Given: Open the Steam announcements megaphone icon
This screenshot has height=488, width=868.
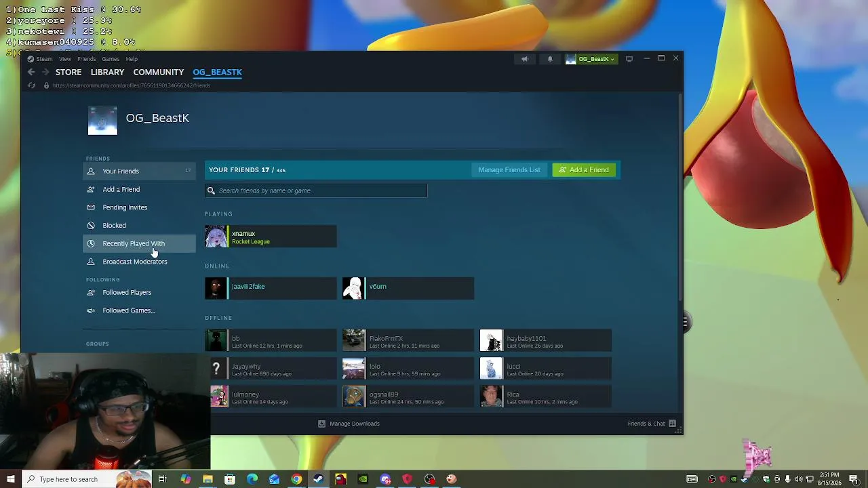Looking at the screenshot, I should [525, 59].
